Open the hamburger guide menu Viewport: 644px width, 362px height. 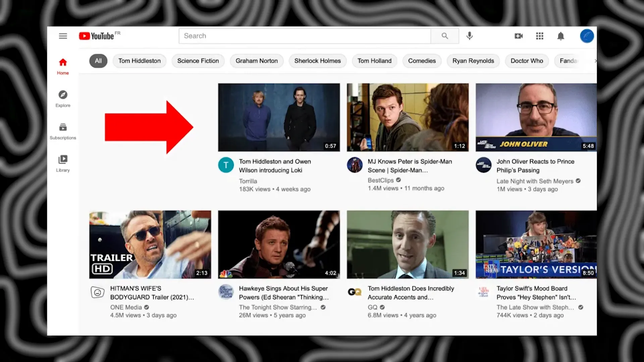(63, 36)
